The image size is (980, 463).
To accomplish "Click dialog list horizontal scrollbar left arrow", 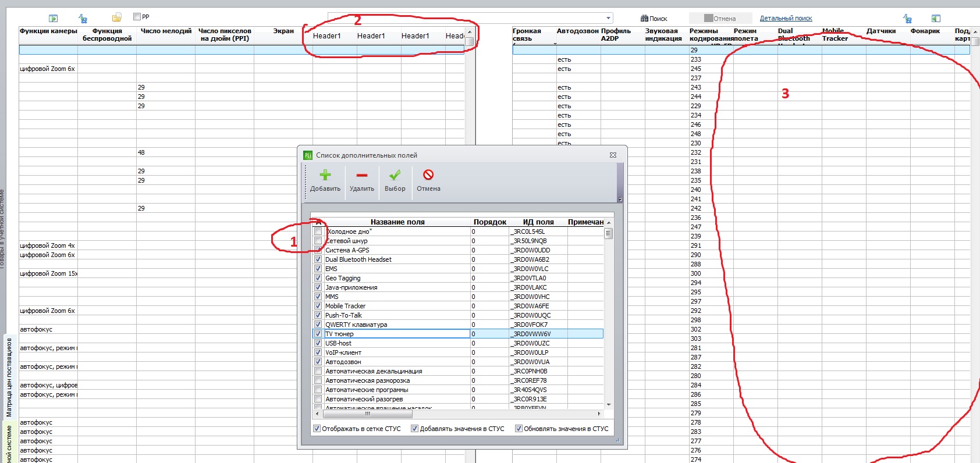I will (317, 414).
